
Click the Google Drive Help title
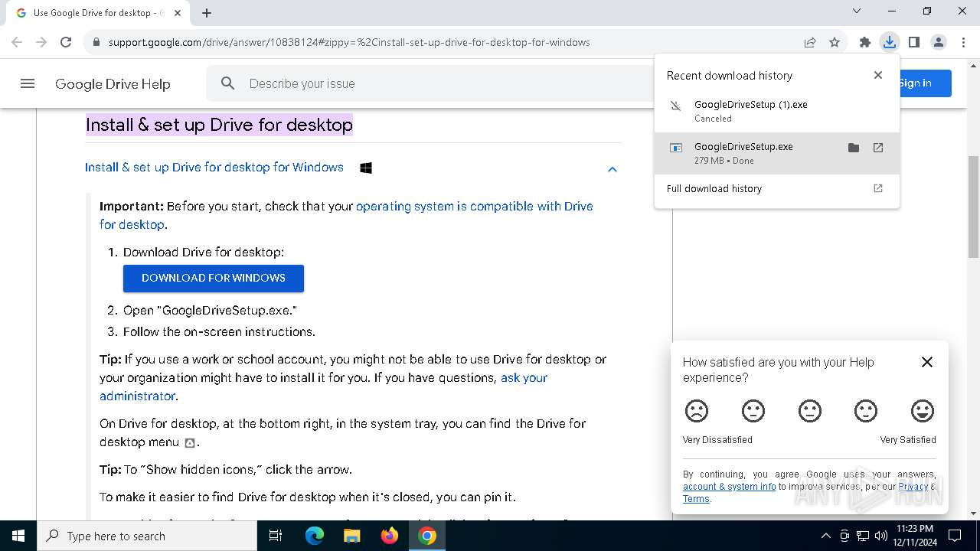(x=113, y=84)
